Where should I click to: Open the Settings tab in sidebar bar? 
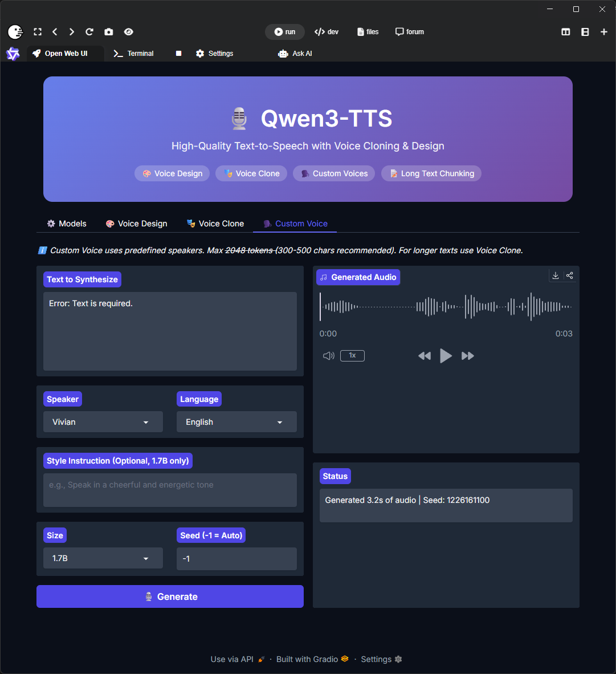(x=214, y=53)
